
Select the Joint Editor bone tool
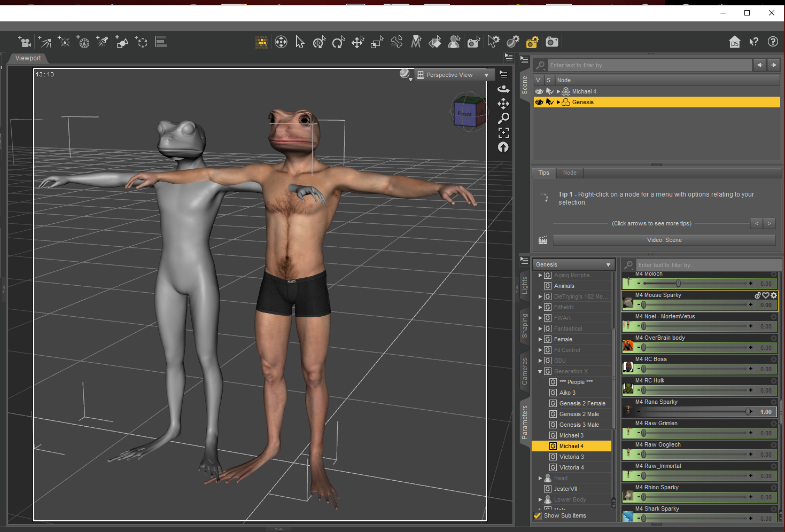(397, 42)
